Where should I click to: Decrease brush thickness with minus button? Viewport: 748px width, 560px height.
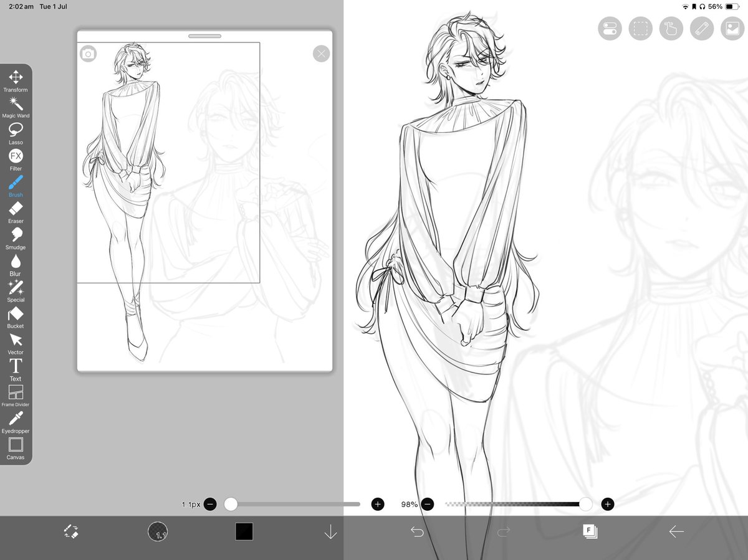point(210,504)
